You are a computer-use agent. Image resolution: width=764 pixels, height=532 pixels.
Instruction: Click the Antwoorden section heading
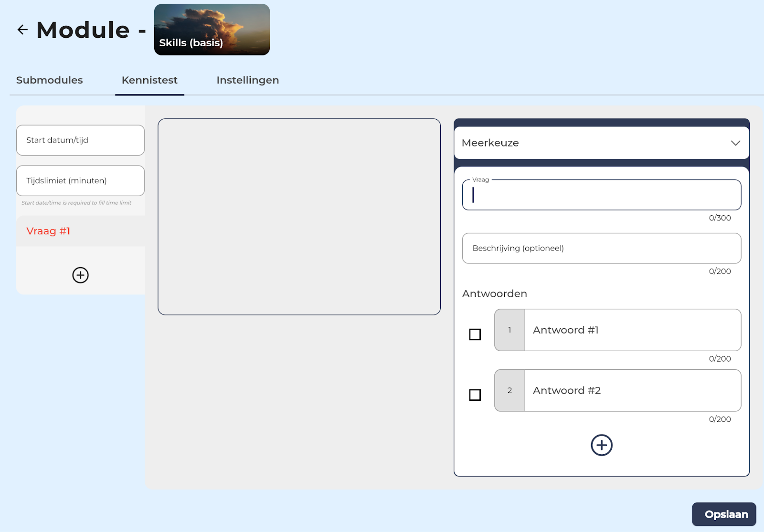tap(495, 293)
